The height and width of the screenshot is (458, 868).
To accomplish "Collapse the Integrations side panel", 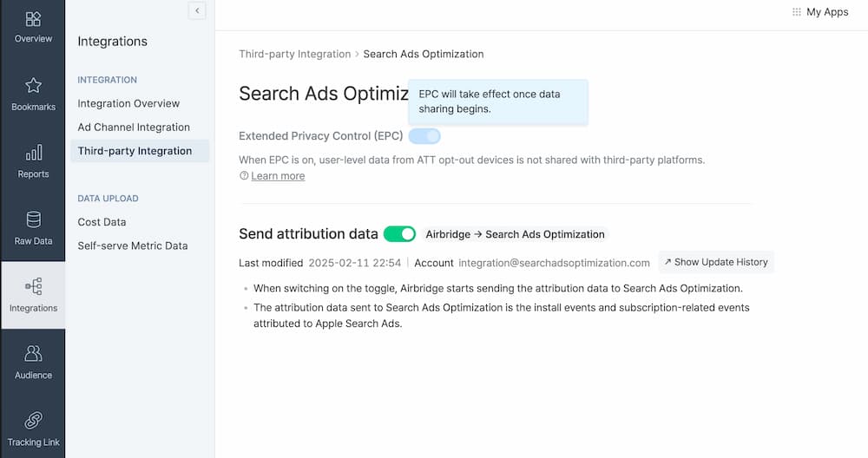I will [x=197, y=10].
